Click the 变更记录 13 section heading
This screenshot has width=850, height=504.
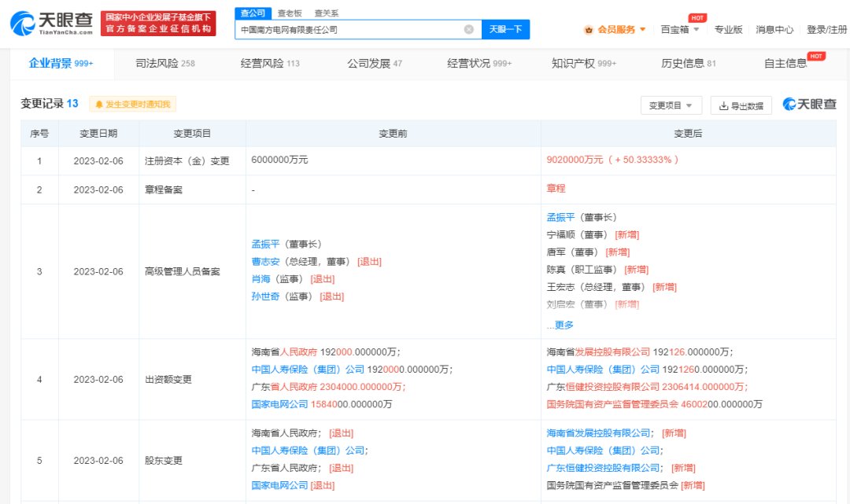point(50,104)
